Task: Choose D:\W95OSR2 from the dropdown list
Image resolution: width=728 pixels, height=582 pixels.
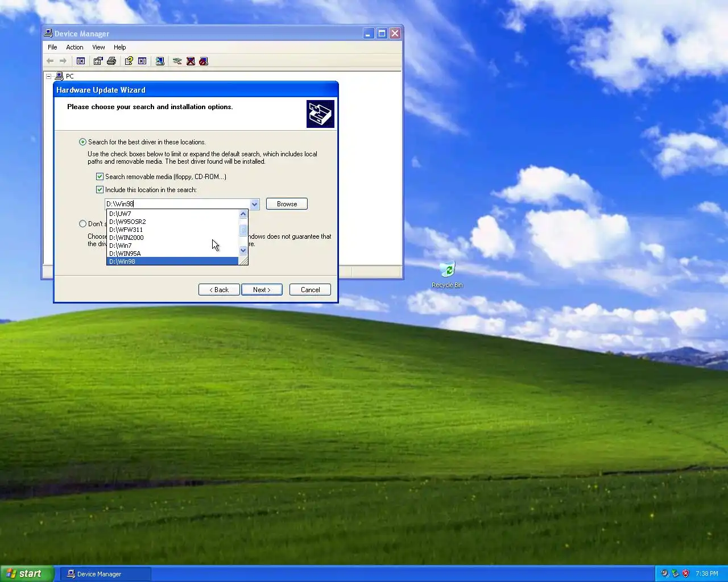Action: (x=172, y=222)
